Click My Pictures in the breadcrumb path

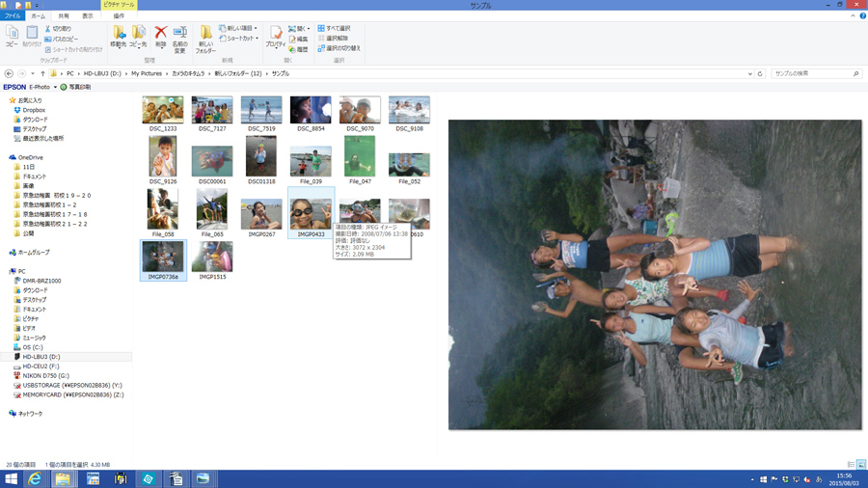click(147, 73)
